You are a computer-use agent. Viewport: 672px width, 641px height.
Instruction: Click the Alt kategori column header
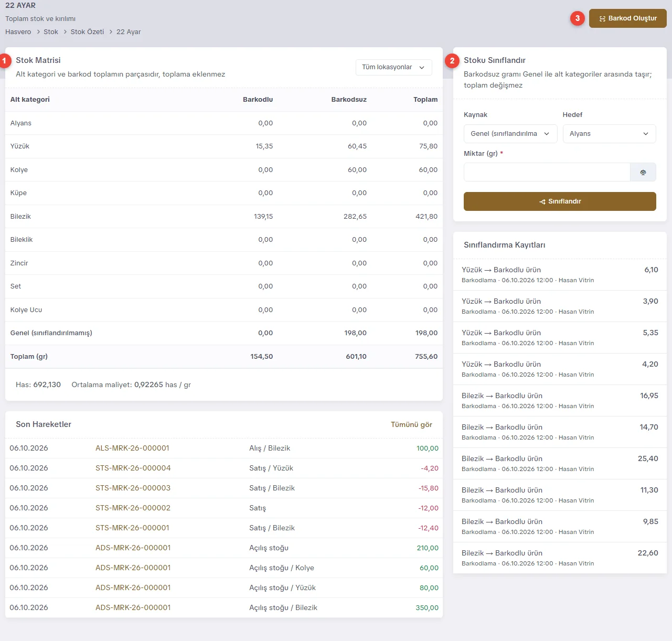(30, 100)
